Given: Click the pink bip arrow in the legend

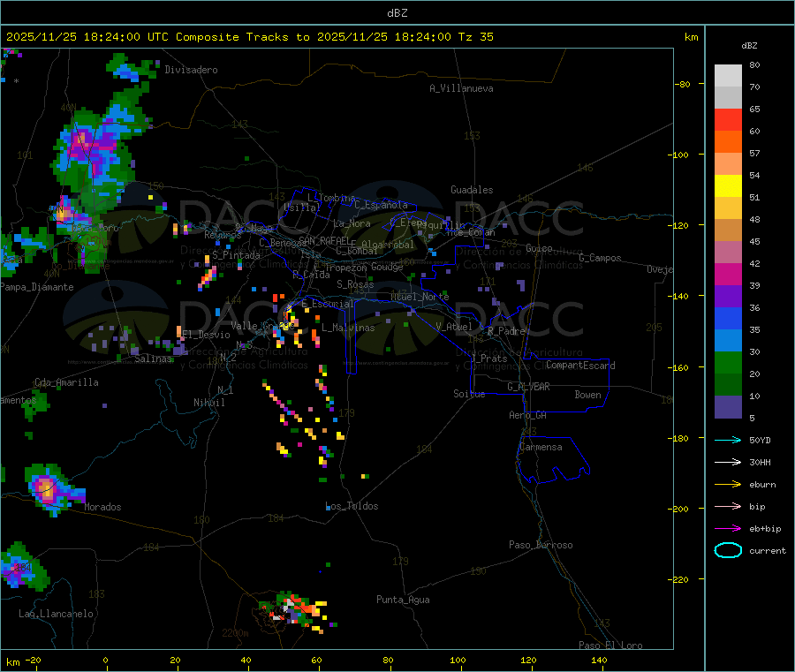Looking at the screenshot, I should (728, 506).
